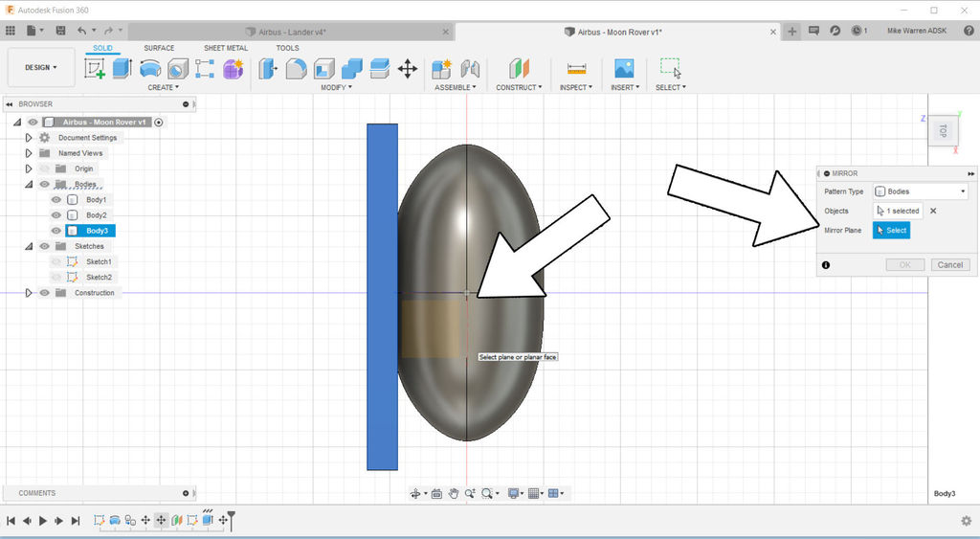Screen dimensions: 980x539
Task: Click the Pan hand tool
Action: [454, 493]
